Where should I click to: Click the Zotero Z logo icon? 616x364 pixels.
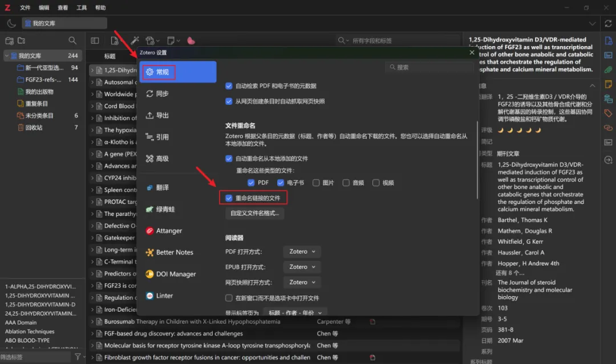(7, 7)
